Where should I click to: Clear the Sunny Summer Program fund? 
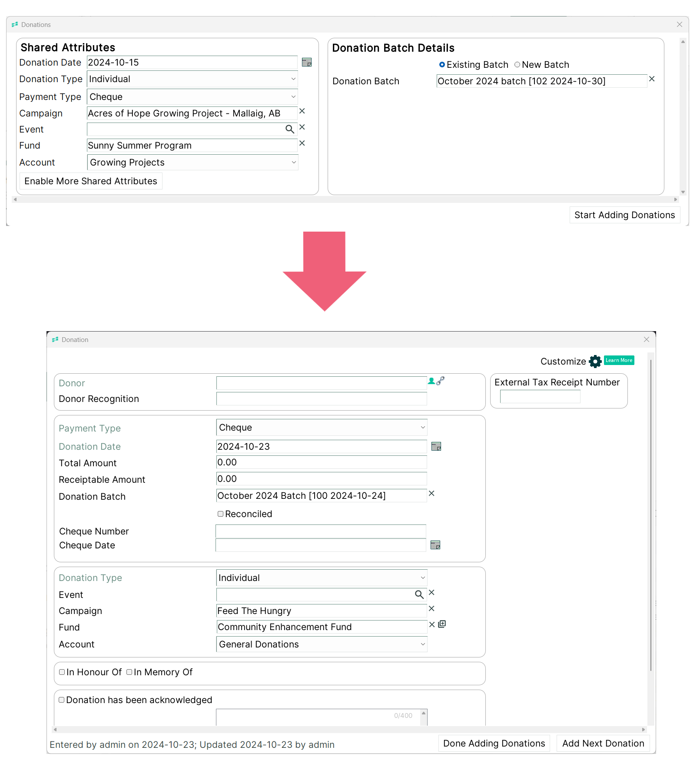pyautogui.click(x=302, y=143)
